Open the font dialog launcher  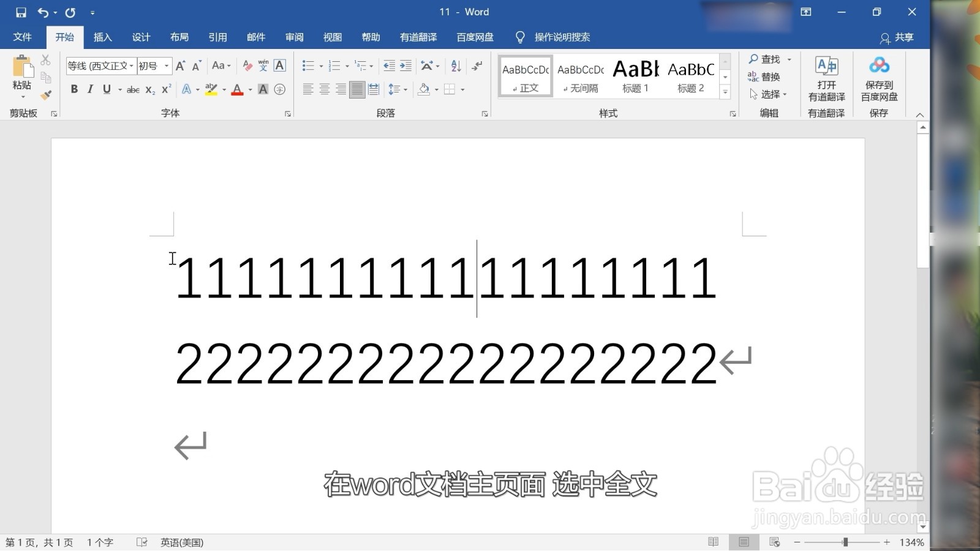288,114
